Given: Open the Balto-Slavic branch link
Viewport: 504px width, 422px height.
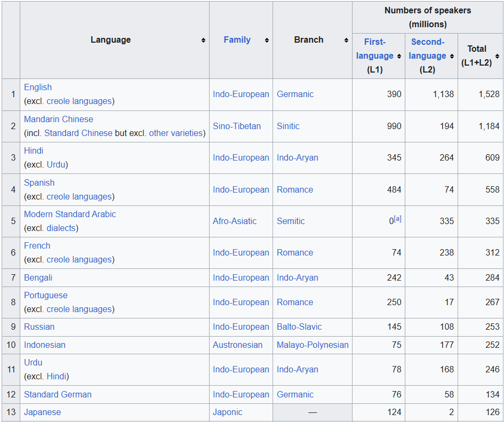Looking at the screenshot, I should click(x=299, y=327).
